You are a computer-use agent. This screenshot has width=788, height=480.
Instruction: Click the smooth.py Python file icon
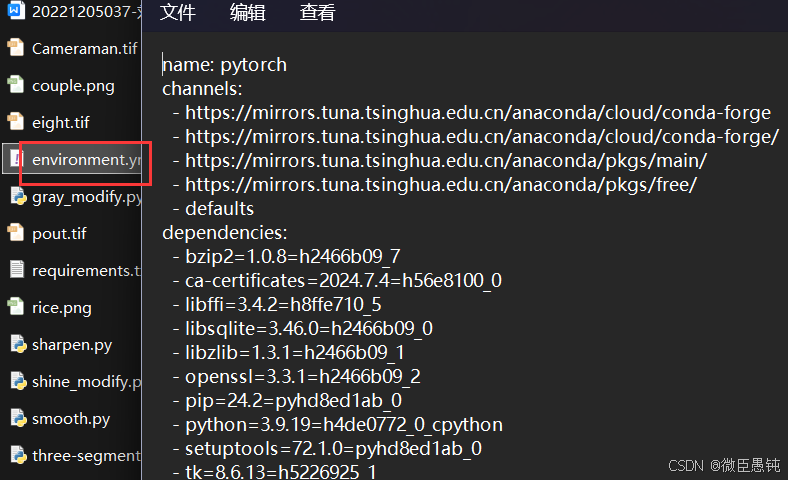click(18, 418)
